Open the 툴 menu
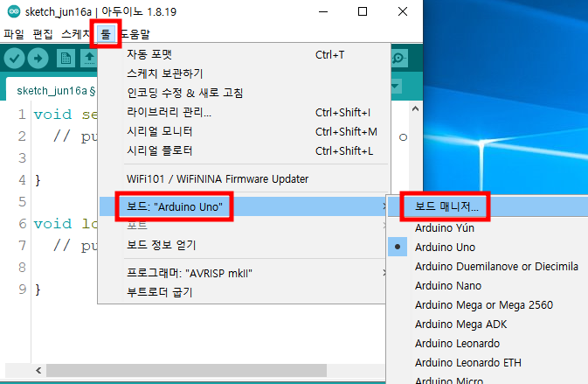588x384 pixels. click(x=106, y=34)
